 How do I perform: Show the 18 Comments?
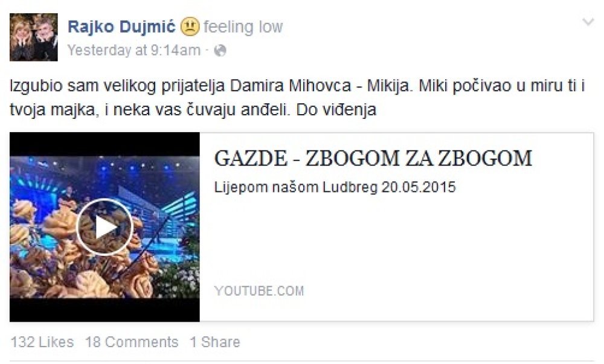point(132,342)
